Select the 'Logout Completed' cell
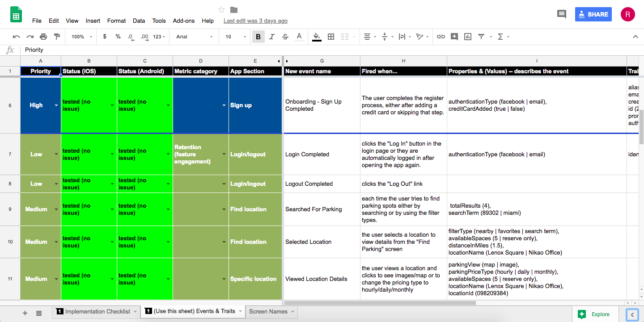This screenshot has width=644, height=322. click(x=322, y=184)
